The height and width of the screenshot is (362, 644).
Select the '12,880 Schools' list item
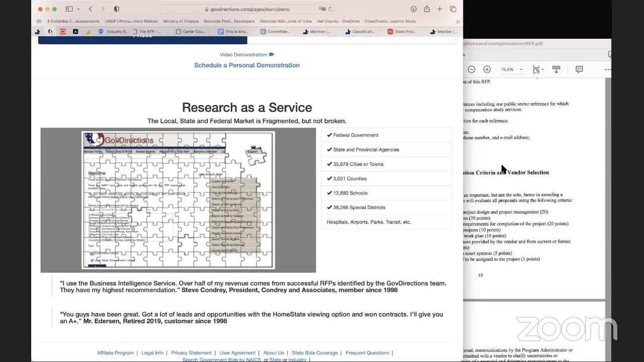coord(386,193)
